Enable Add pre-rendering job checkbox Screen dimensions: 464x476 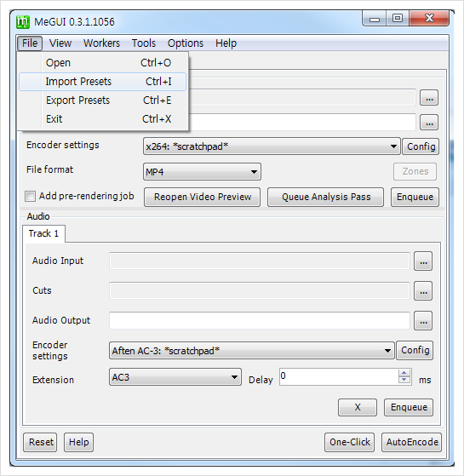(30, 196)
